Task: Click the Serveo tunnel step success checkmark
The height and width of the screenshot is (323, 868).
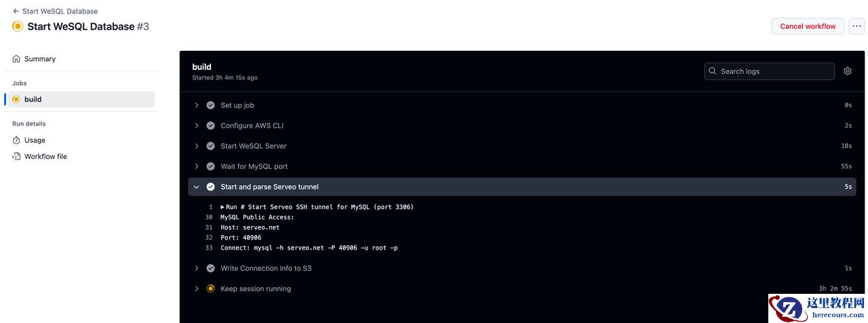Action: (210, 187)
